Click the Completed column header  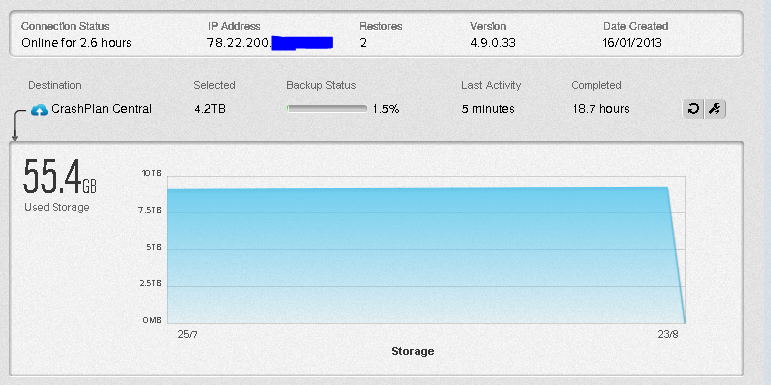coord(596,85)
